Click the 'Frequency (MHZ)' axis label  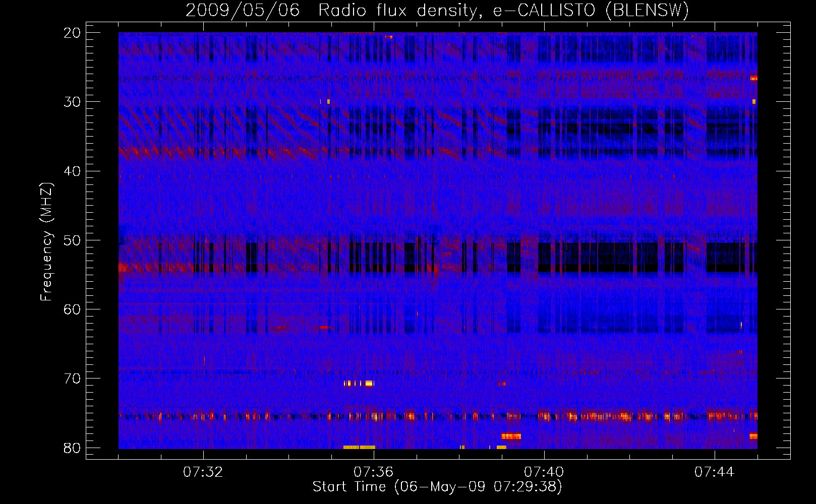[x=46, y=242]
